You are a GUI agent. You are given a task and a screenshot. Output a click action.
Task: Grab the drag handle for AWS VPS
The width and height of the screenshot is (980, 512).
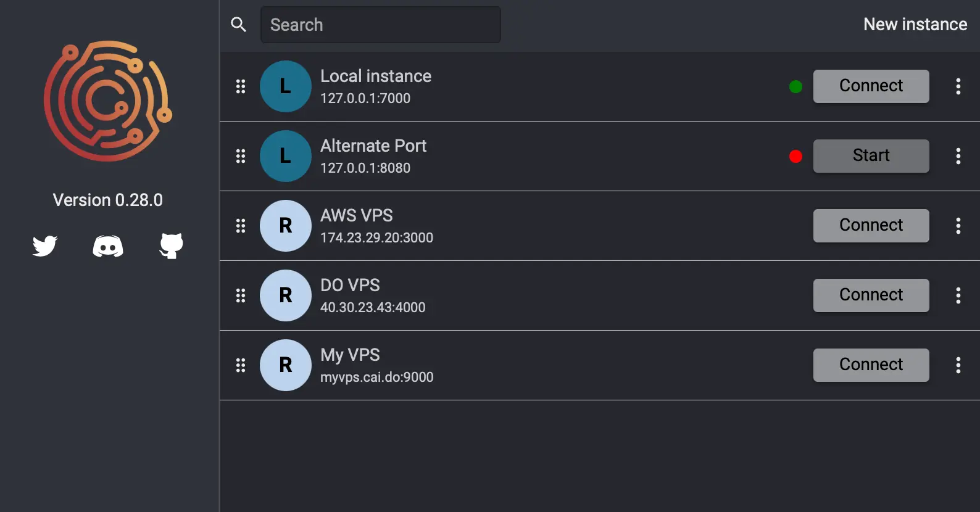[x=241, y=226]
